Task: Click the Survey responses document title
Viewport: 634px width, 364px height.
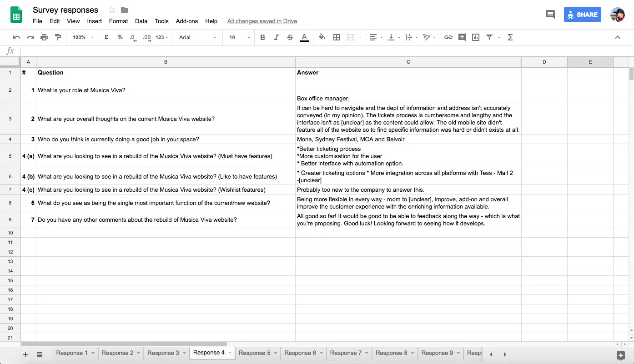Action: tap(65, 10)
